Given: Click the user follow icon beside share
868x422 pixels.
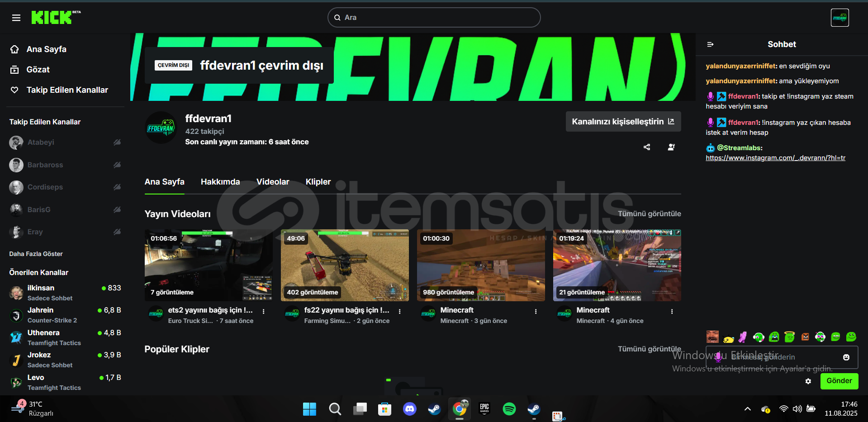Looking at the screenshot, I should pyautogui.click(x=671, y=147).
